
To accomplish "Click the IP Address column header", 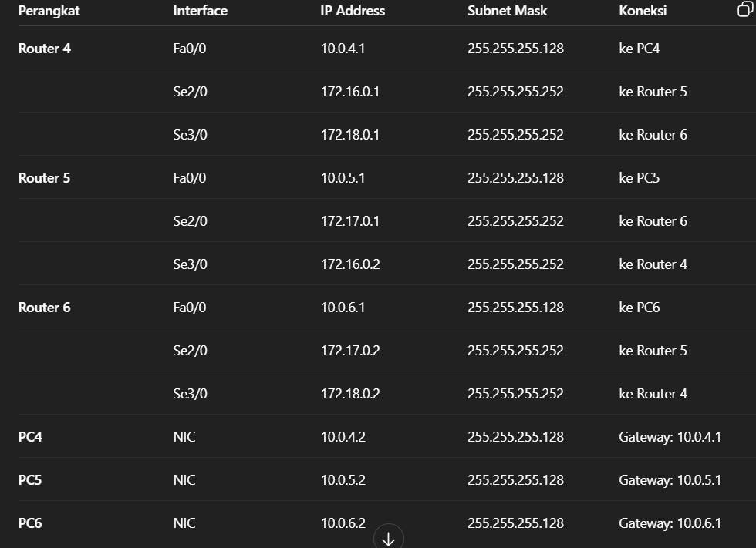I will (353, 11).
